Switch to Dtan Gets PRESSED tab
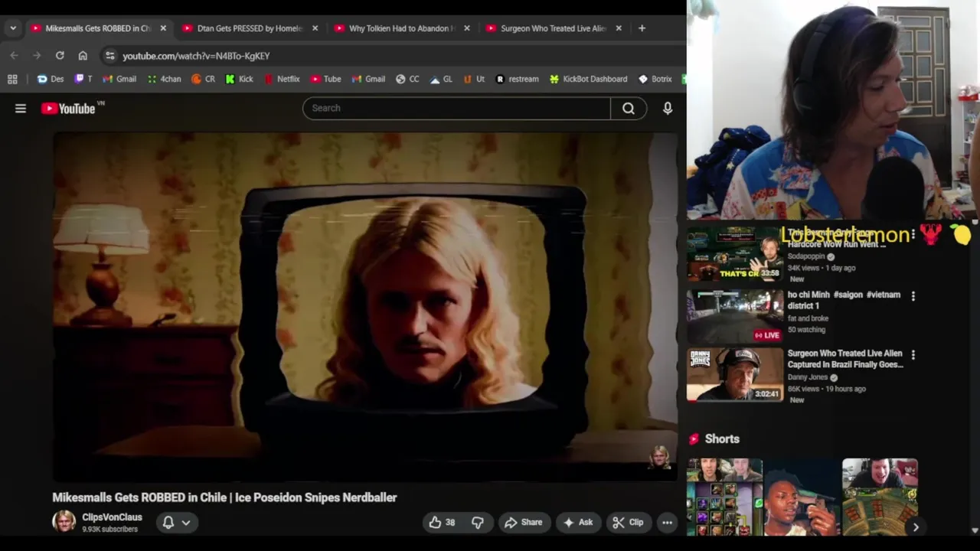 [x=249, y=28]
